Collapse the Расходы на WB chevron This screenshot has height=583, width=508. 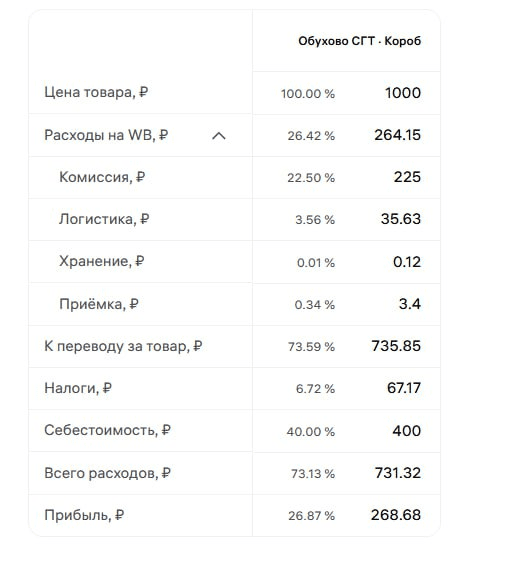tap(219, 136)
